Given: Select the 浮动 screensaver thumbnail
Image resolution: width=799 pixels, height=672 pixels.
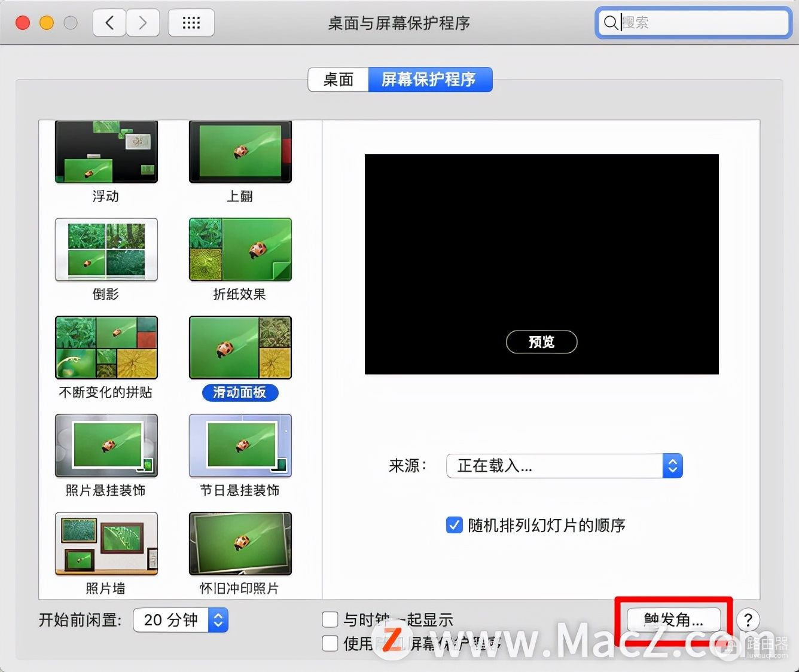Looking at the screenshot, I should click(106, 152).
